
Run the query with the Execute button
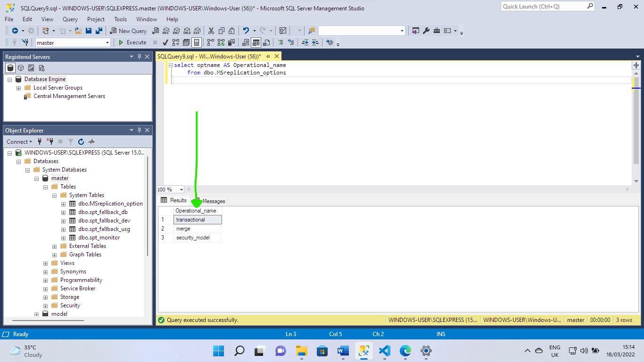[x=132, y=42]
